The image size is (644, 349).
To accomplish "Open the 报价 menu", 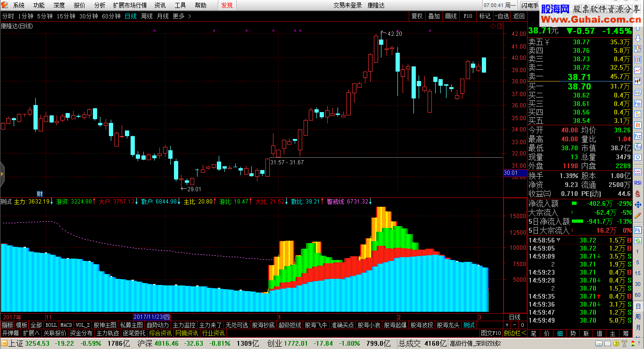I will (80, 5).
